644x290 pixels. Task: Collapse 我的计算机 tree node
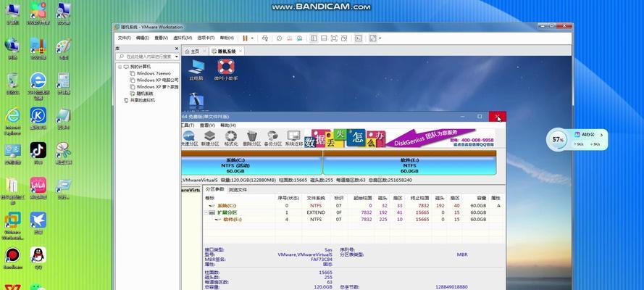click(120, 67)
